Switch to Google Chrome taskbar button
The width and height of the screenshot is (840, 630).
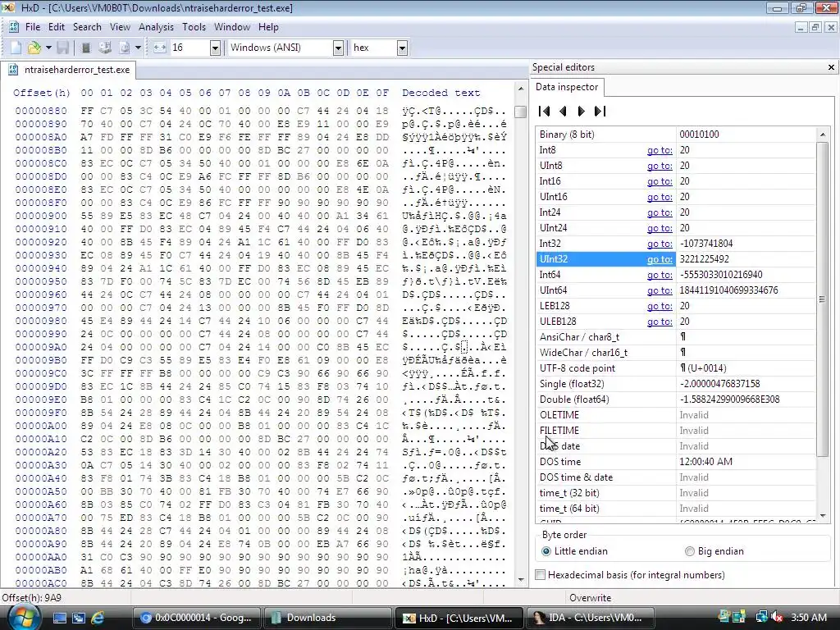pos(196,618)
